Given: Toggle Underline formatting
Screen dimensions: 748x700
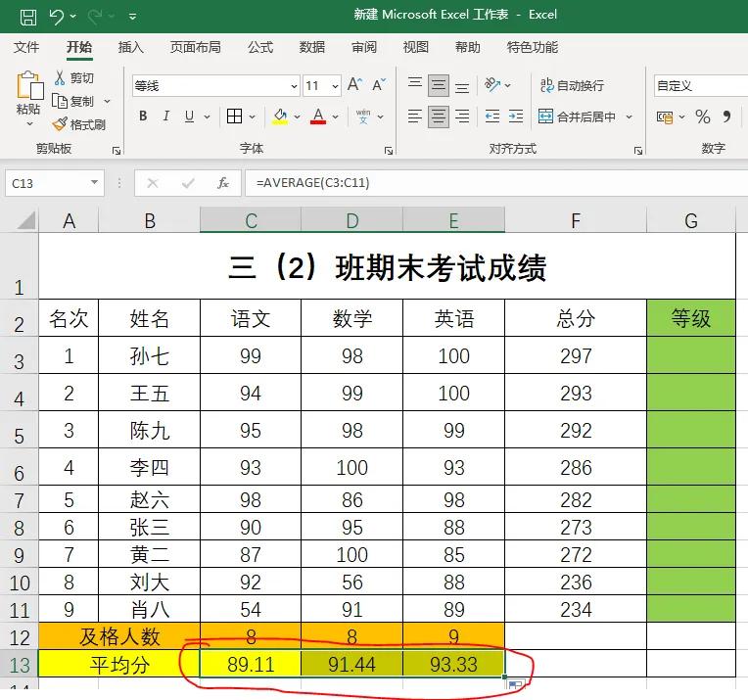Looking at the screenshot, I should tap(189, 116).
